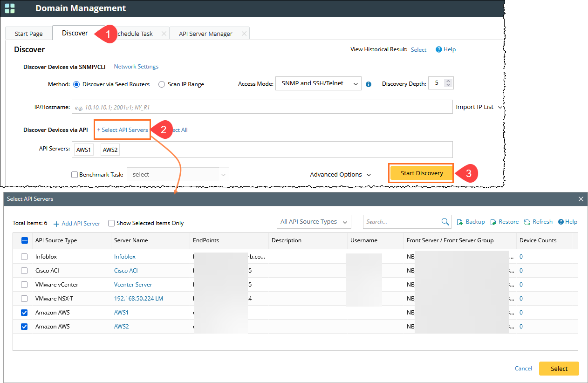This screenshot has width=588, height=383.
Task: Check Show Selected Items Only
Action: (x=111, y=223)
